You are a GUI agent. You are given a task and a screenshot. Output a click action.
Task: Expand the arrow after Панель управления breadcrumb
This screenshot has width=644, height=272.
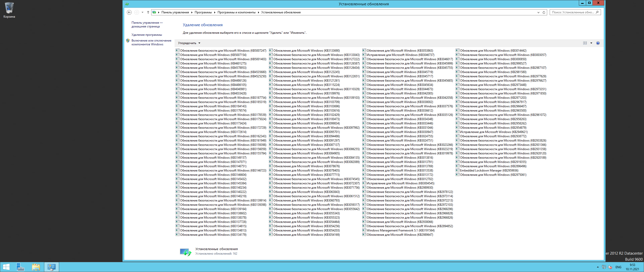[192, 12]
